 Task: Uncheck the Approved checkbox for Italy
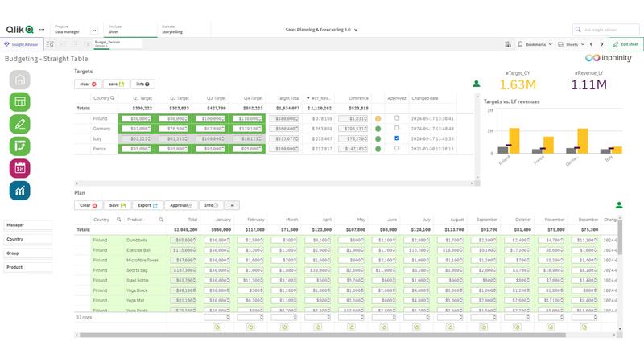396,138
